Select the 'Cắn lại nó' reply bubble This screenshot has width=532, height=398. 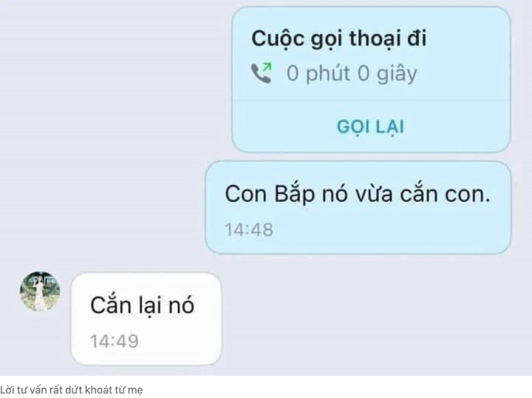146,319
